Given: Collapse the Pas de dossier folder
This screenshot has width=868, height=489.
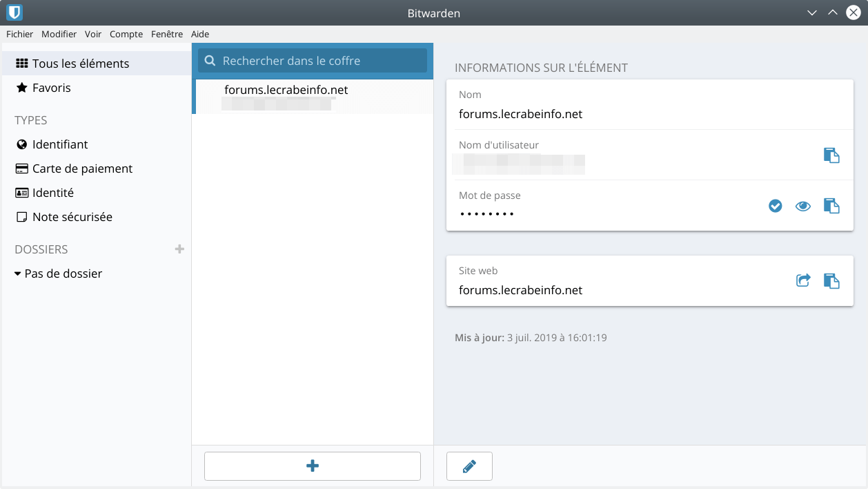Looking at the screenshot, I should click(17, 274).
